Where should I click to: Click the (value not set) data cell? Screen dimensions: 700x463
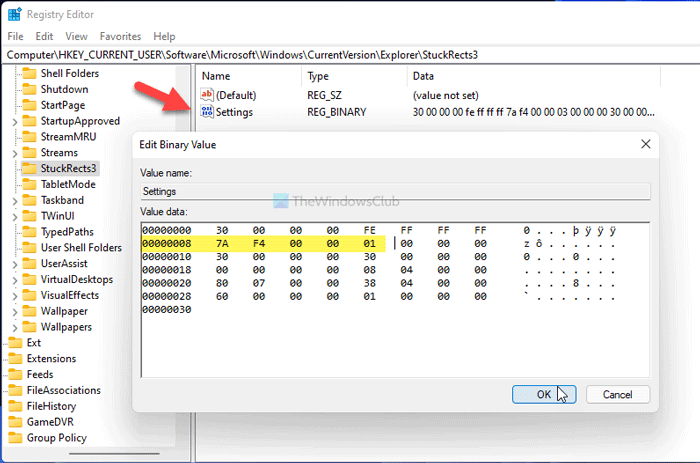click(446, 95)
